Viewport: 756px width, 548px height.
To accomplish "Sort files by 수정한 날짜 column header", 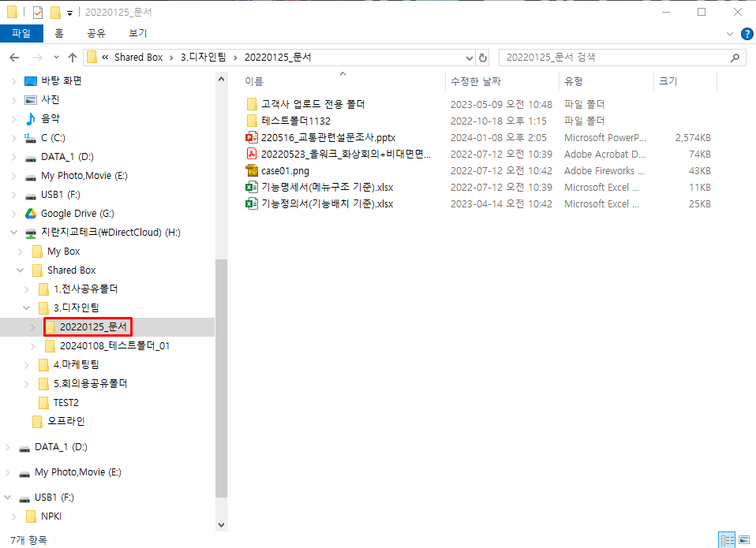I will pyautogui.click(x=475, y=81).
